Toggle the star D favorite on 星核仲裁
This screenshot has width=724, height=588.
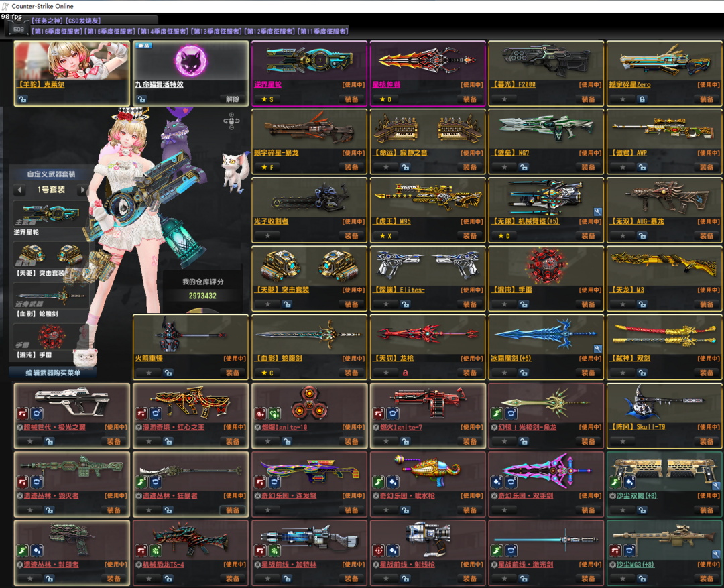click(385, 99)
